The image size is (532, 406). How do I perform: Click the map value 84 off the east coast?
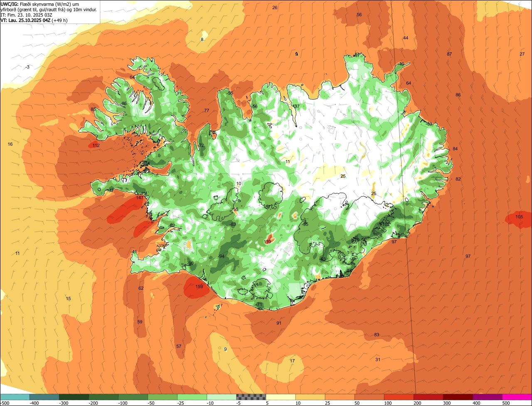(455, 149)
